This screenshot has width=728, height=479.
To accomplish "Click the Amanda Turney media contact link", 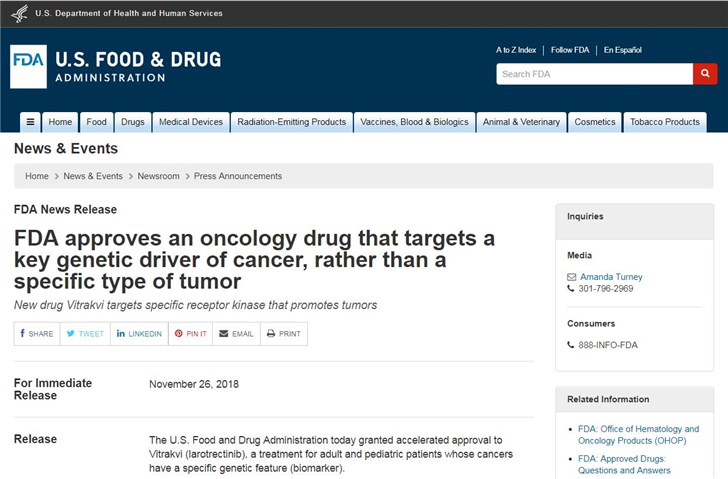I will click(611, 277).
